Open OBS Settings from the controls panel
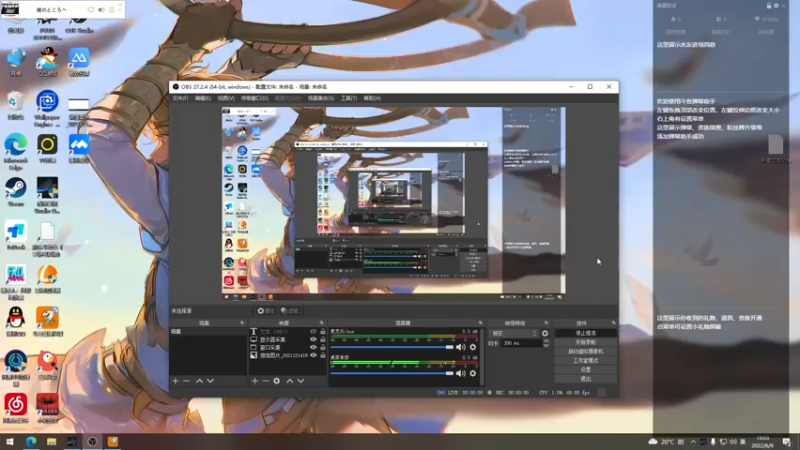Image resolution: width=800 pixels, height=450 pixels. (x=585, y=369)
